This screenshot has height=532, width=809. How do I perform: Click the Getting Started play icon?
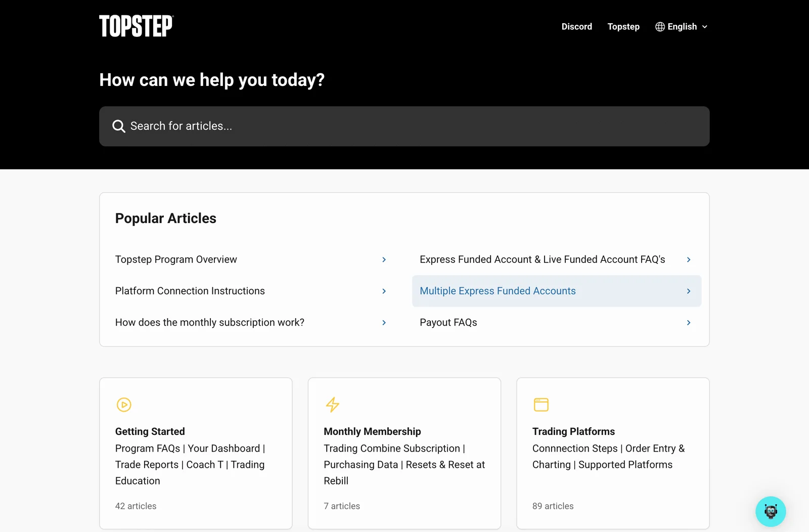124,405
